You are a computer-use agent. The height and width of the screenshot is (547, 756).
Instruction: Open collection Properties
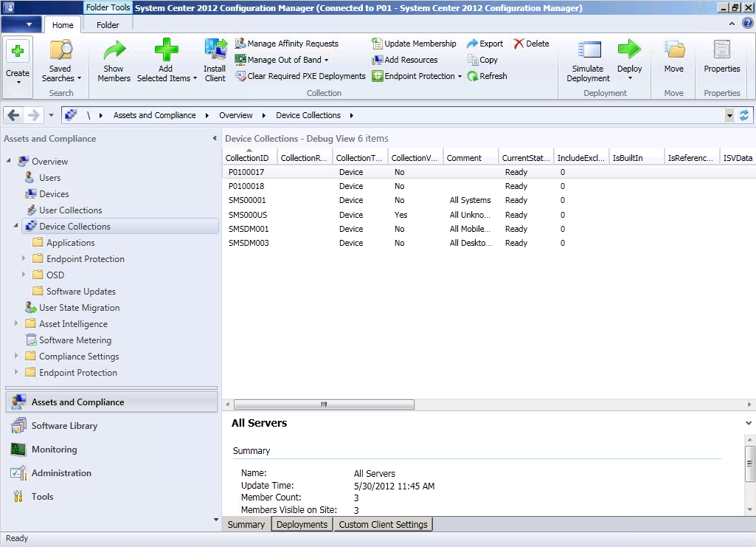(722, 56)
